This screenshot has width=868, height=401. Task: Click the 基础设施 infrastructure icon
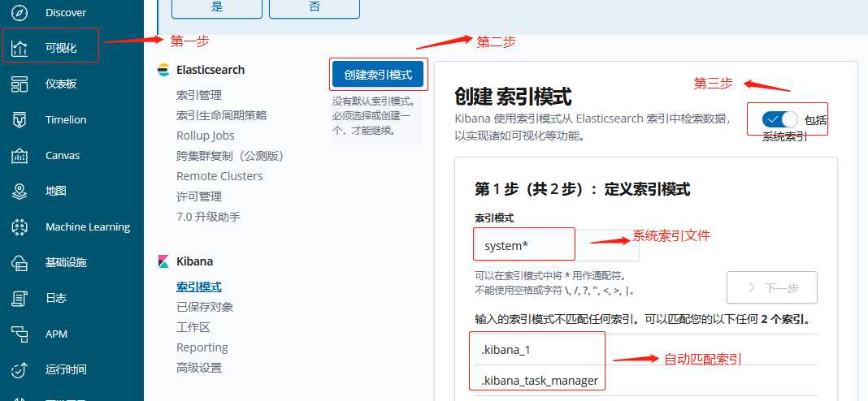(20, 263)
